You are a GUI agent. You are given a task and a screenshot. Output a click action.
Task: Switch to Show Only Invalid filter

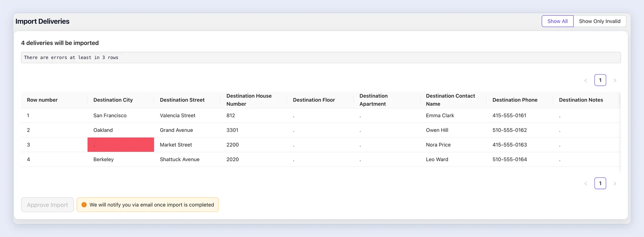point(600,21)
